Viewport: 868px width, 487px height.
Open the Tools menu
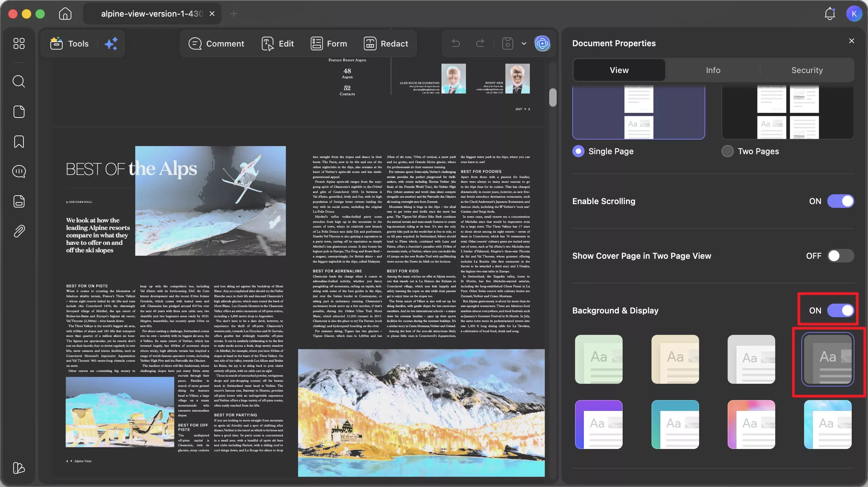[x=69, y=43]
